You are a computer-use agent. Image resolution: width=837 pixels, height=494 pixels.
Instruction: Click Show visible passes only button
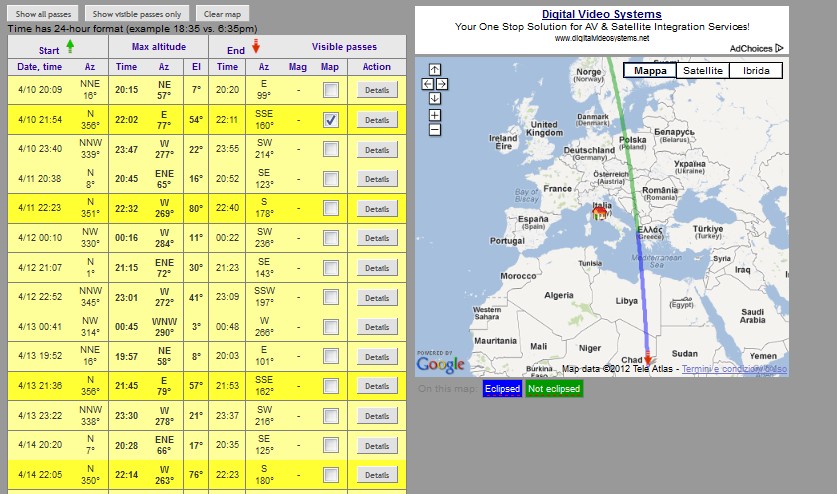137,14
